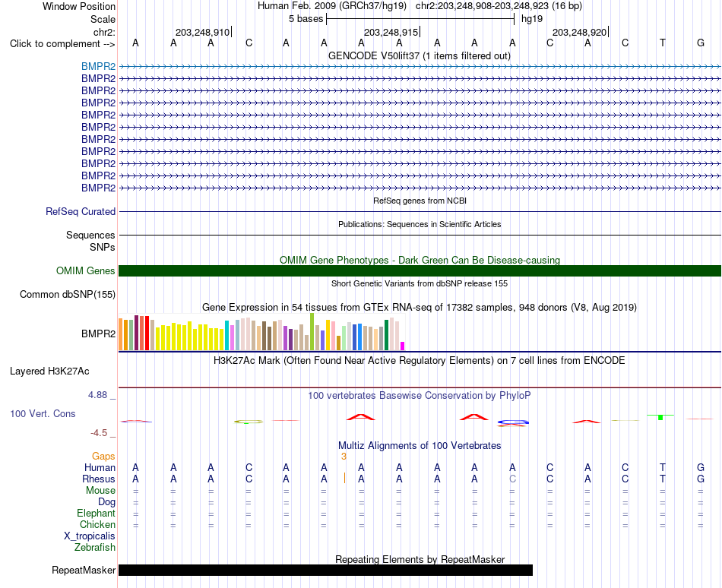The width and height of the screenshot is (722, 588).
Task: Click the 'Scale' label
Action: coord(103,19)
